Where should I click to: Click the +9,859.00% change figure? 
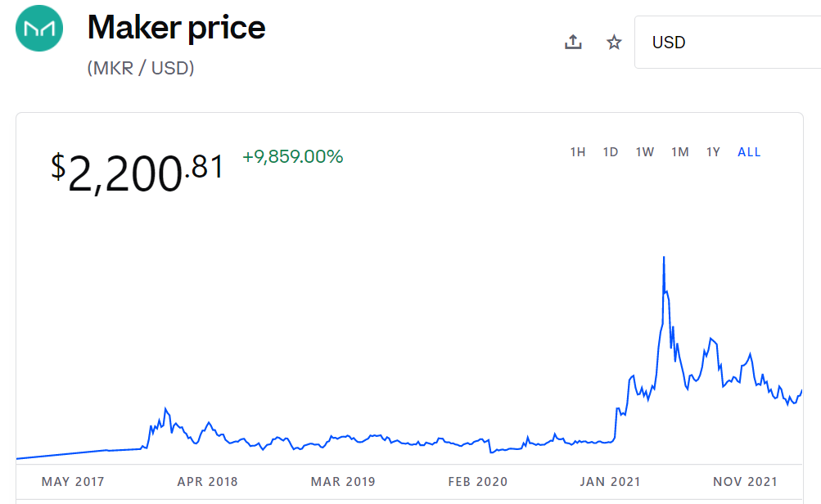293,156
